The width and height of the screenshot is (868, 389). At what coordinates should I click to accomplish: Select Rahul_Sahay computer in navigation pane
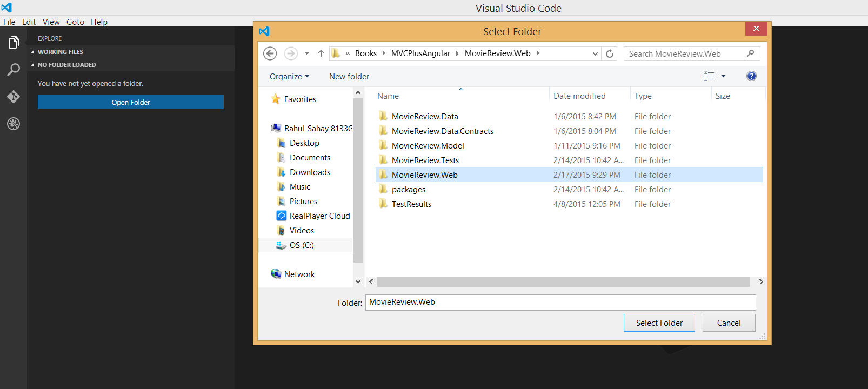coord(311,128)
